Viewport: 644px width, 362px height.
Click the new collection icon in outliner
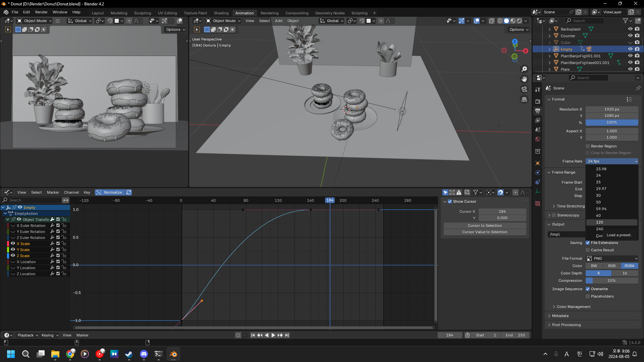pos(638,21)
